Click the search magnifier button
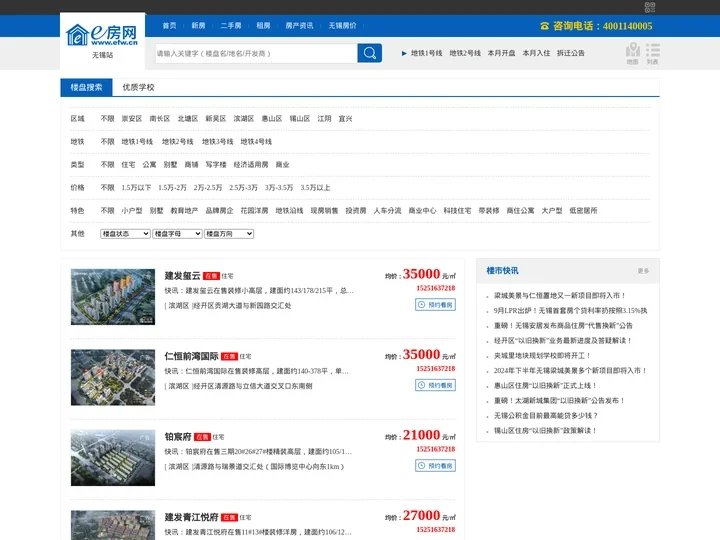Viewport: 720px width, 540px height. click(370, 53)
